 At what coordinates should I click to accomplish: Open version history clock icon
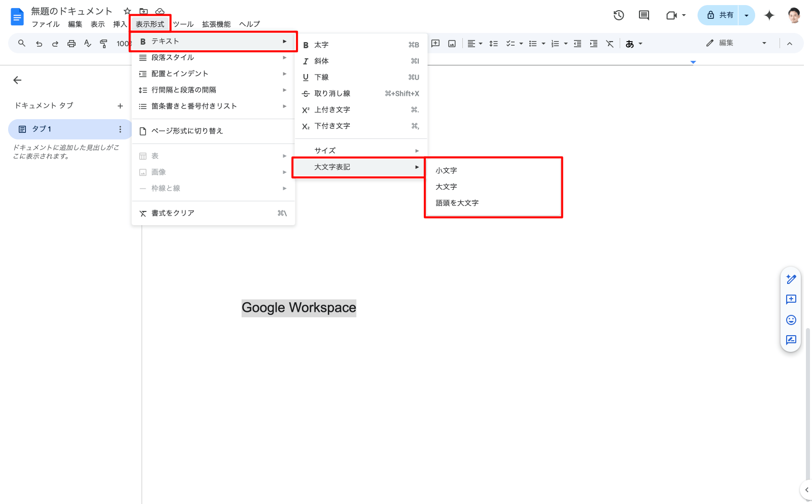pyautogui.click(x=619, y=15)
